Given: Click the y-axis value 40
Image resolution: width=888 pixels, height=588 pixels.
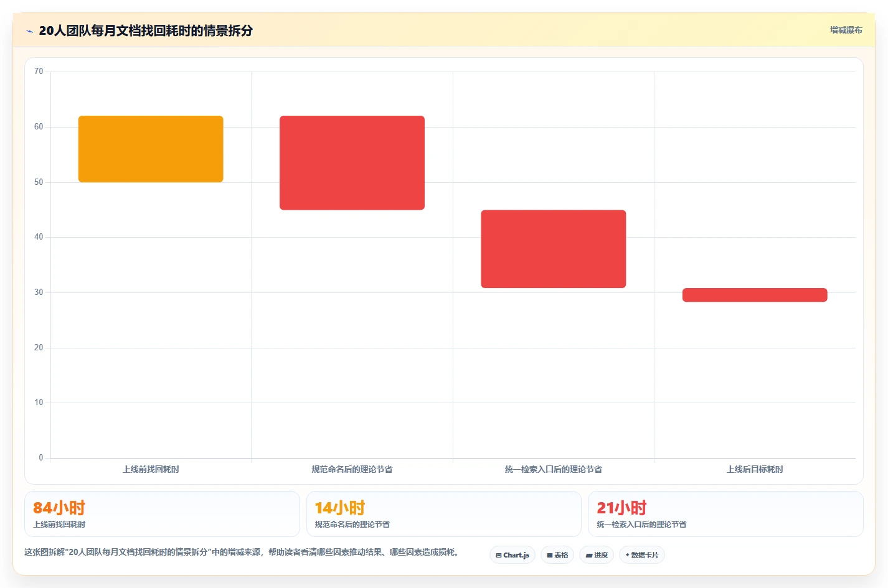Looking at the screenshot, I should (x=39, y=237).
